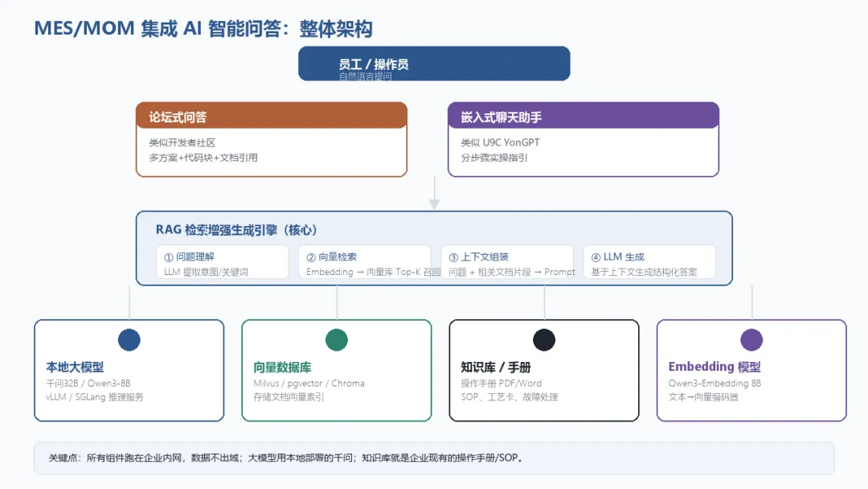Select step ④ LLM 生成
This screenshot has height=489, width=868.
click(x=649, y=262)
